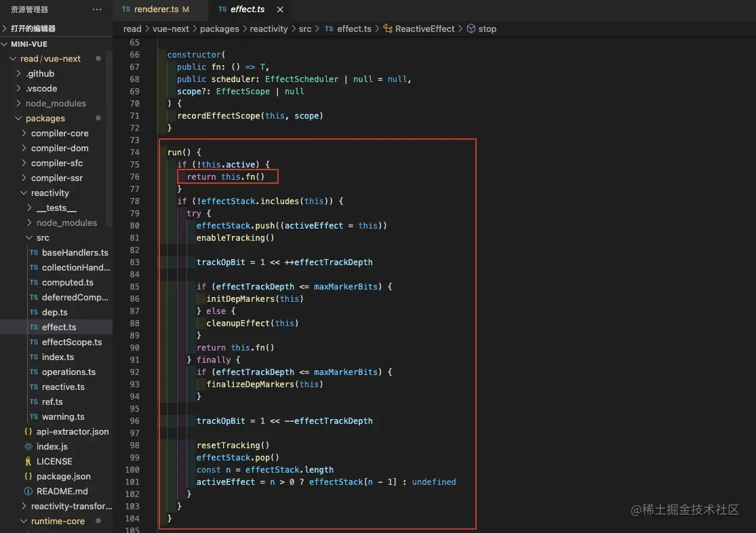
Task: Open effectScope.ts TypeScript file icon
Action: coord(34,342)
